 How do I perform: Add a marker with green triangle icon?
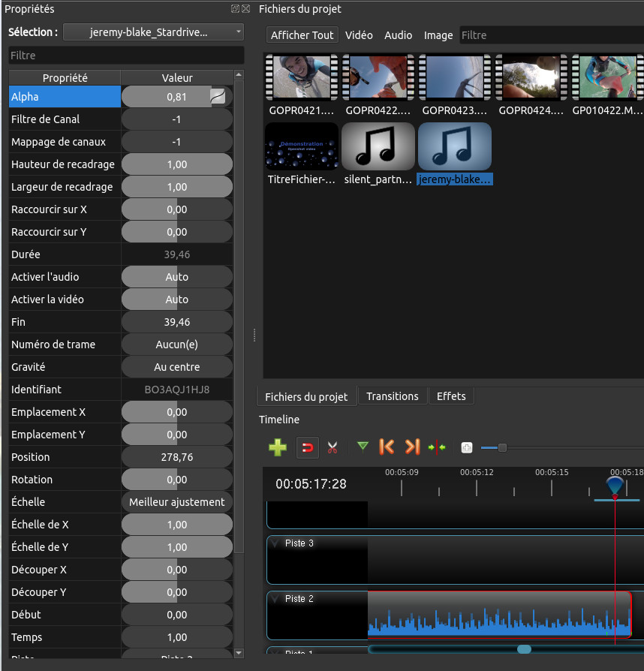[363, 447]
